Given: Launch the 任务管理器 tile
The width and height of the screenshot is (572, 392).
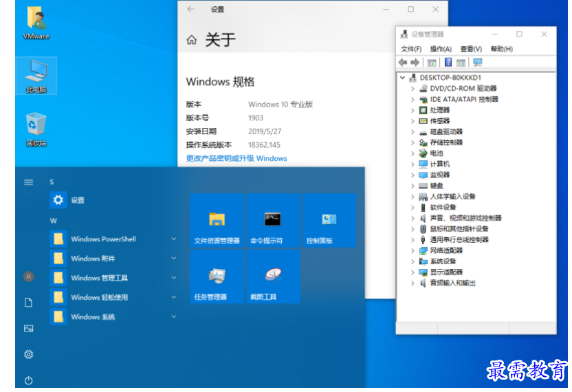Looking at the screenshot, I should 217,276.
